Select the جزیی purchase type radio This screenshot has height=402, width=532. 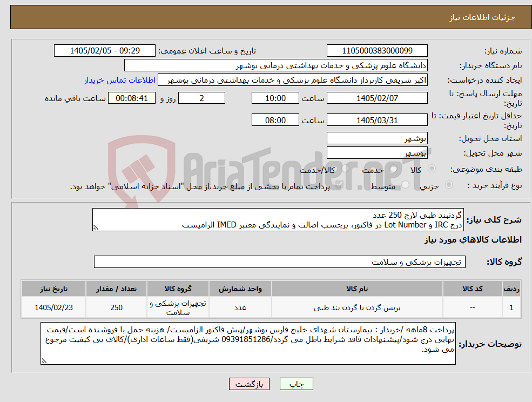(x=448, y=185)
